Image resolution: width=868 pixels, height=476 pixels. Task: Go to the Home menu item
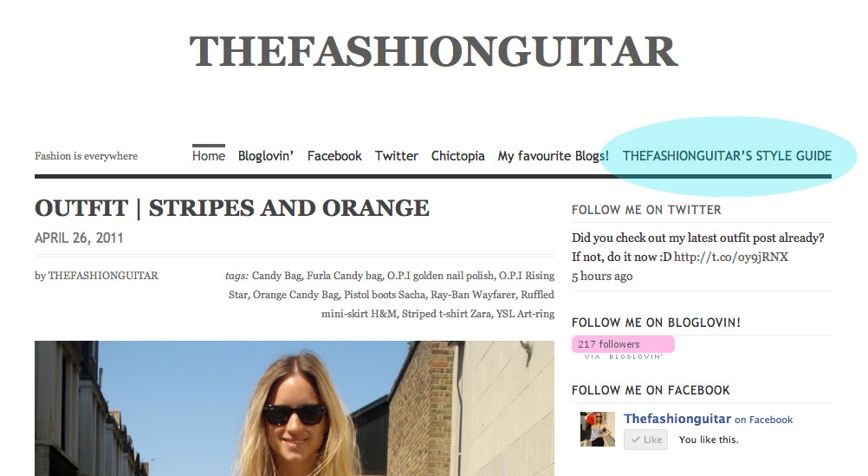209,156
